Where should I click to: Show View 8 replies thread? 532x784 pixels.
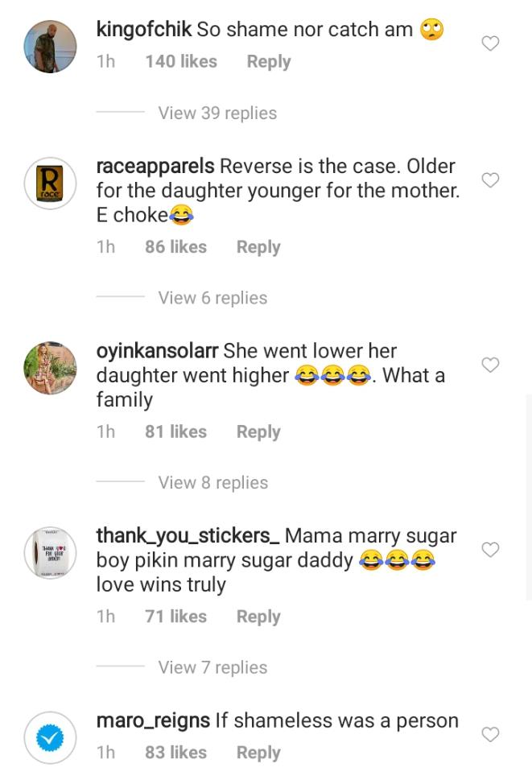click(x=212, y=483)
